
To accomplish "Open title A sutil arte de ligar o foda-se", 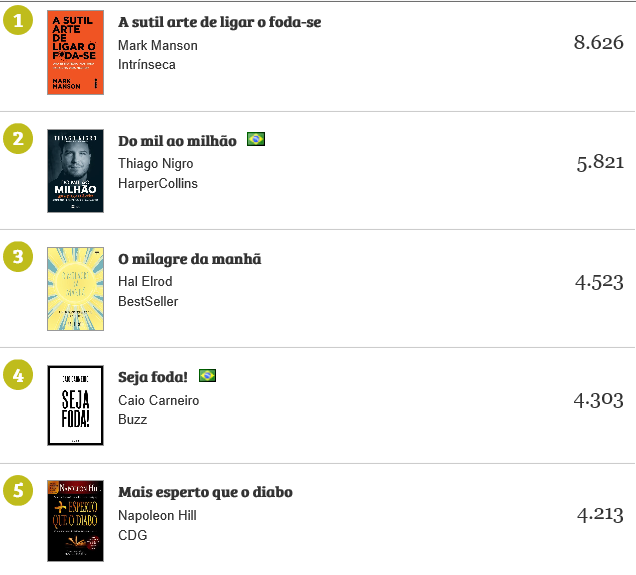I will (219, 22).
